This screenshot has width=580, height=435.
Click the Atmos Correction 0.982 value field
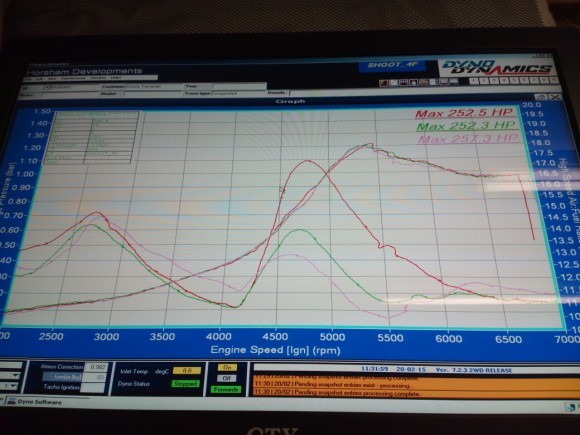pos(97,367)
